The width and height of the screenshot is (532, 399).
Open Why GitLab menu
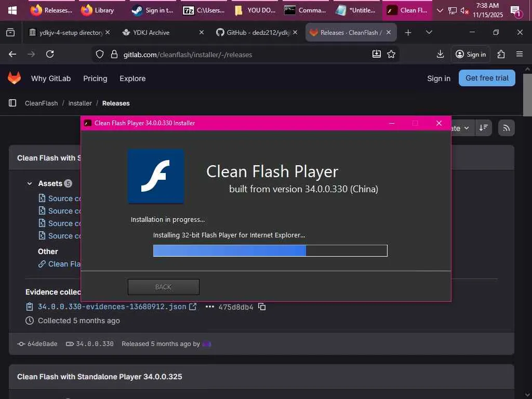pyautogui.click(x=51, y=78)
